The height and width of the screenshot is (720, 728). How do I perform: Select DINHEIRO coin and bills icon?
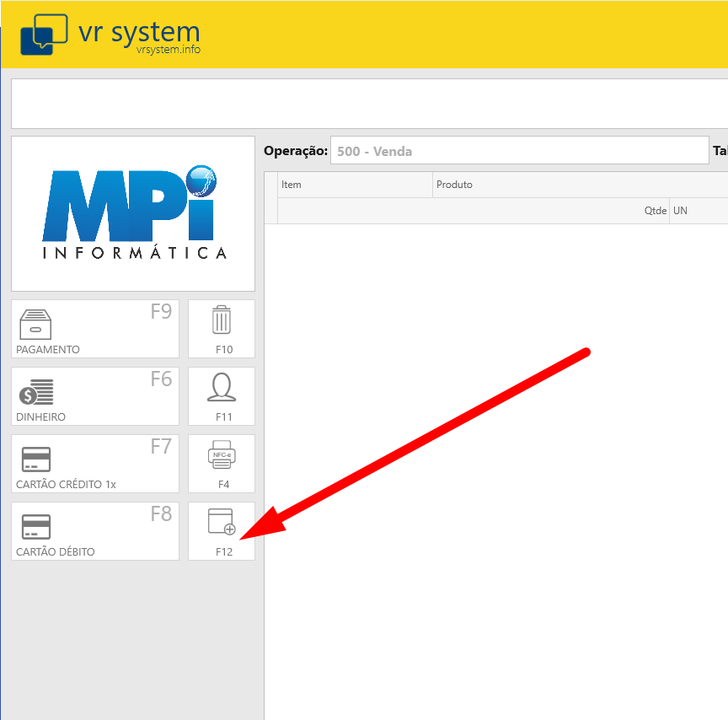click(35, 393)
